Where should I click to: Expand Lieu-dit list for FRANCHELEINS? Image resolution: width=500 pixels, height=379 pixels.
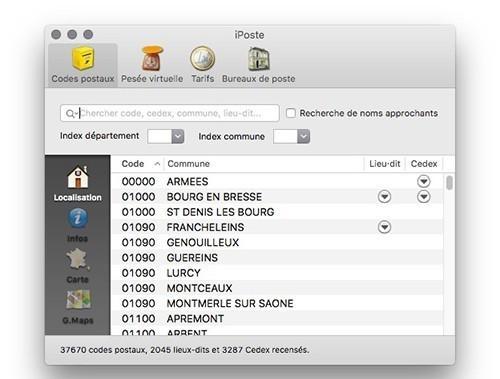pos(384,227)
